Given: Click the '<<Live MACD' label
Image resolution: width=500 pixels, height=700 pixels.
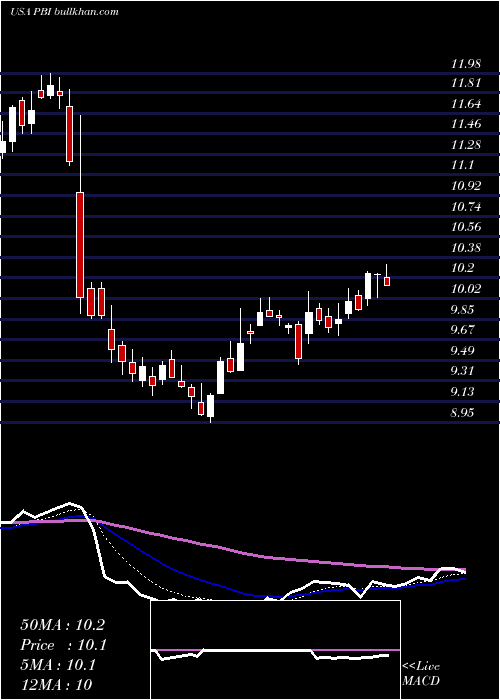Looking at the screenshot, I should coord(421,674).
